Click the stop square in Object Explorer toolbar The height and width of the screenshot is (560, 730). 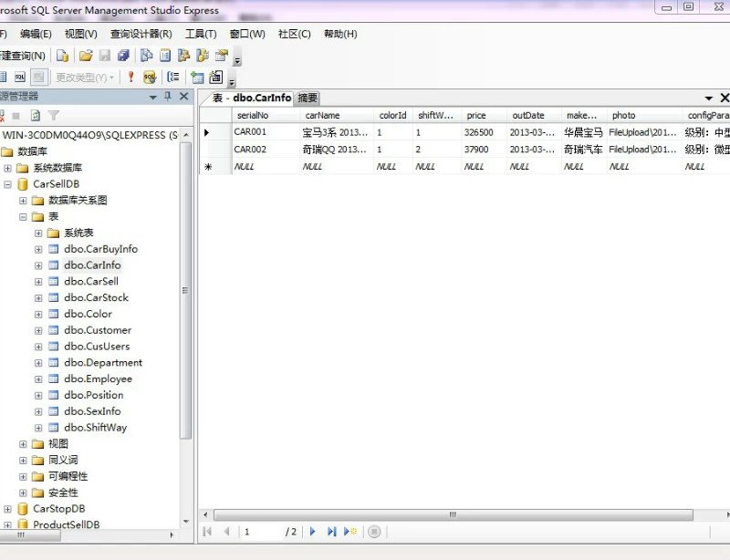click(x=16, y=116)
